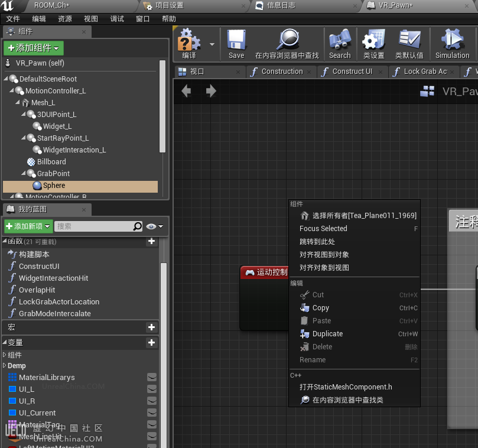
Task: Collapse the 函数 functions section
Action: pos(5,241)
